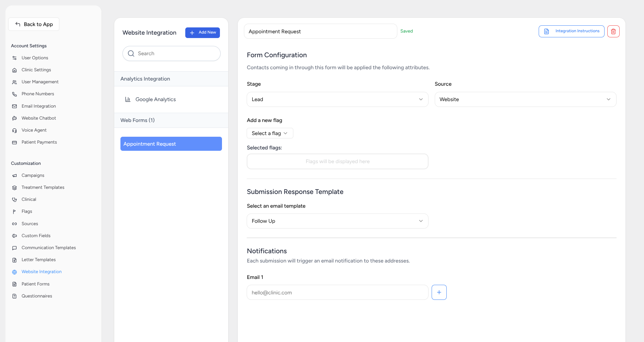Click the Add New button
Screen dimensions: 644x342
coord(202,33)
